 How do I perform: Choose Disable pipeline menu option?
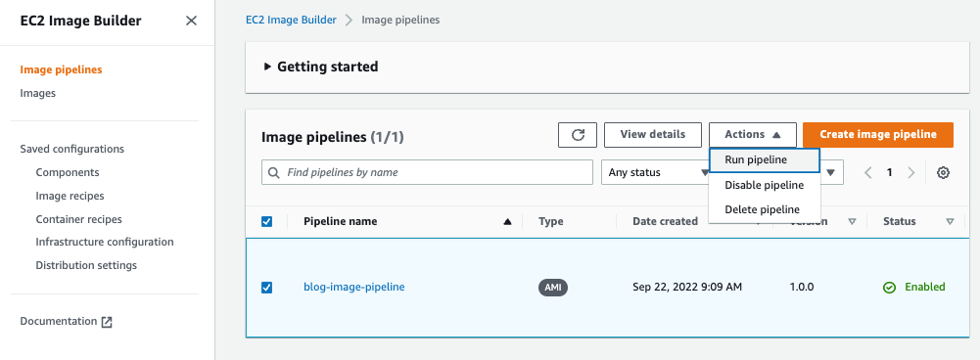765,185
